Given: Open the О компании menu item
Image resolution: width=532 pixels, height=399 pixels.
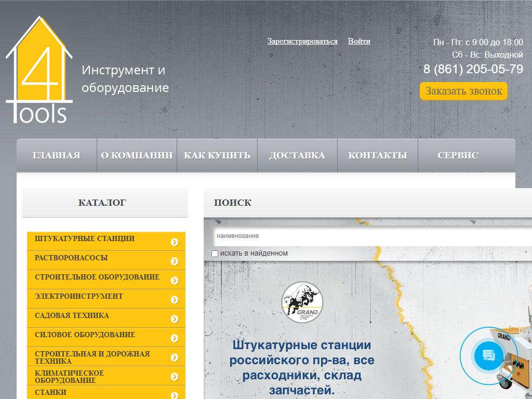Looking at the screenshot, I should pos(137,155).
